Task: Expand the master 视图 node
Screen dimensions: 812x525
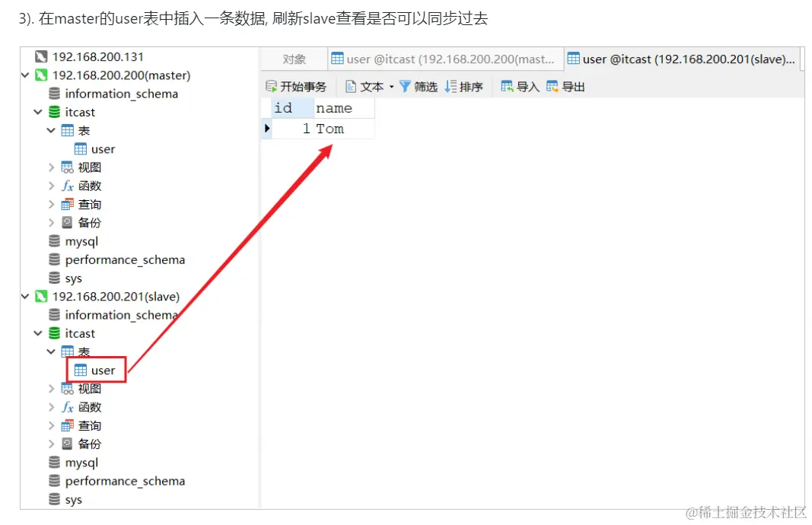Action: click(x=51, y=167)
